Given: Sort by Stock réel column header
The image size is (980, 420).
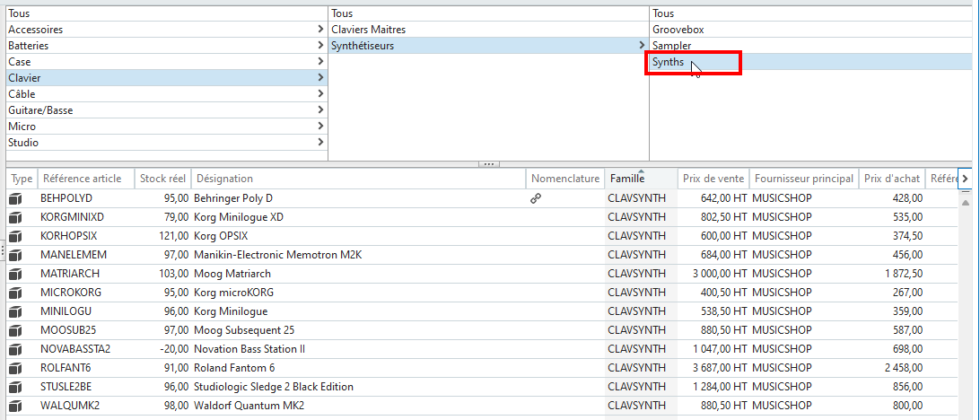Looking at the screenshot, I should [163, 179].
